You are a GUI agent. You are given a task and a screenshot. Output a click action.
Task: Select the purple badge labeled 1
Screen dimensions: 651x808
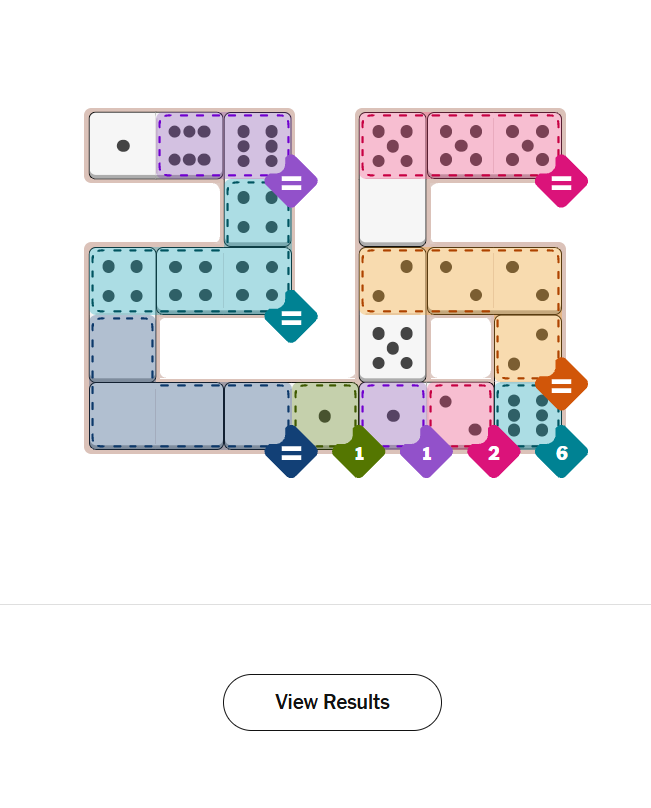pos(426,452)
